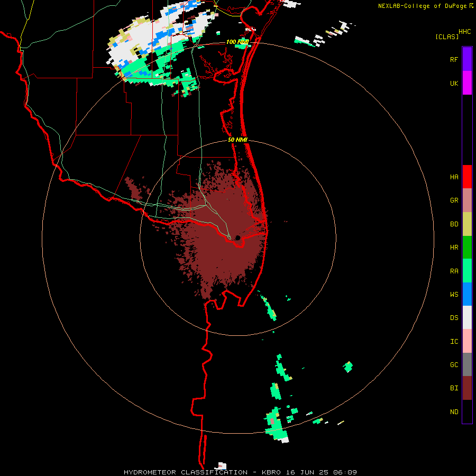Click the BI brown legend swatch

coord(467,388)
